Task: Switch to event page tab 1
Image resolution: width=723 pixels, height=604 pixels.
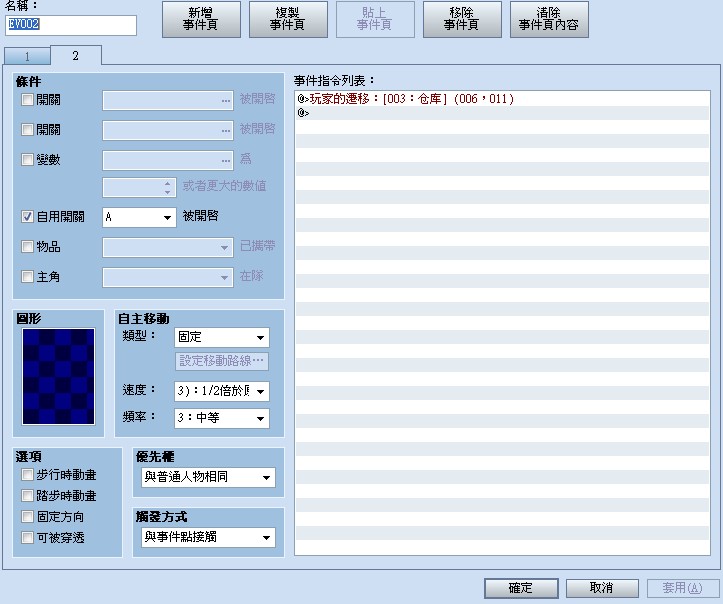Action: click(27, 56)
